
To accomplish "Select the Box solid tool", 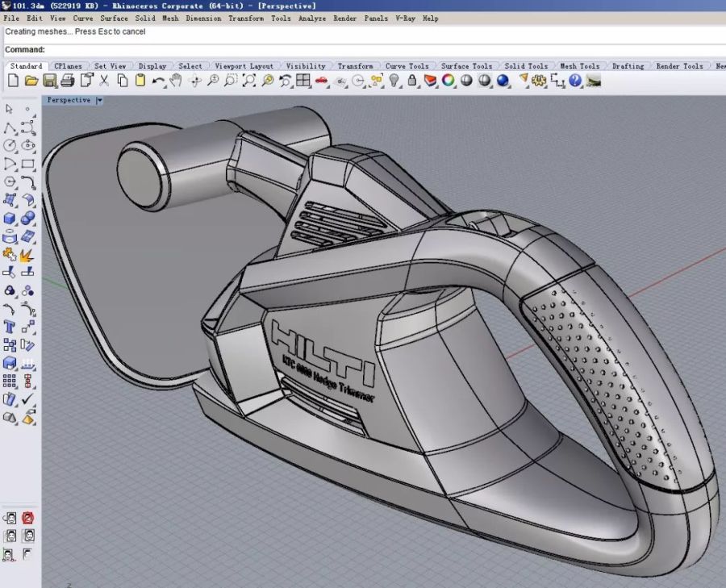I will click(x=10, y=219).
